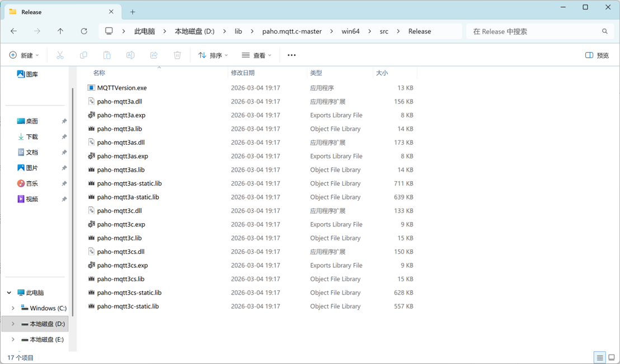Select file paho-mqtt3c.lib

(x=119, y=238)
